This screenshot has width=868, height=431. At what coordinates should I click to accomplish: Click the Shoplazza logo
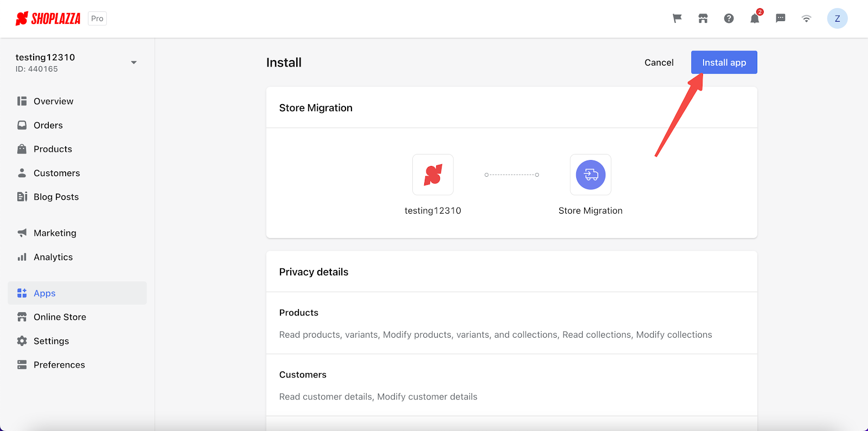click(x=48, y=18)
